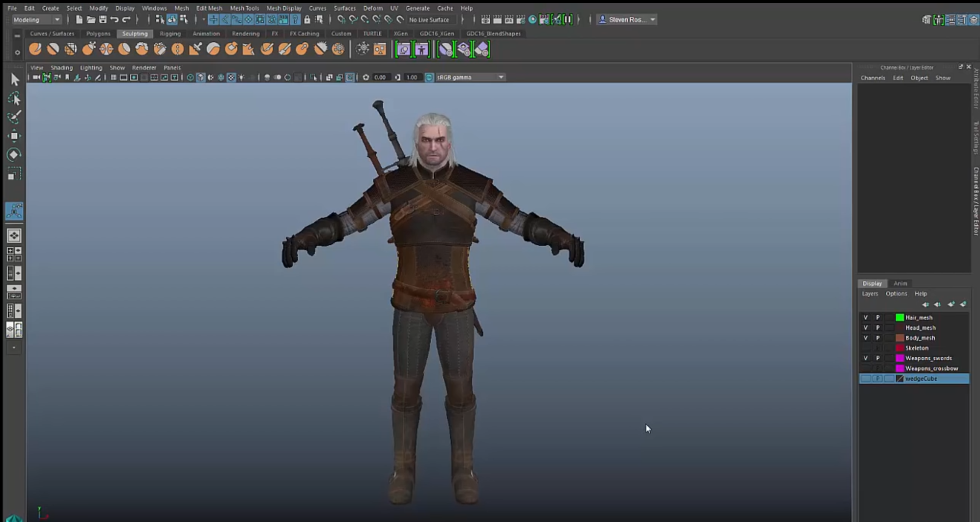
Task: Toggle visibility of Weapons_swords layer
Action: pyautogui.click(x=865, y=358)
